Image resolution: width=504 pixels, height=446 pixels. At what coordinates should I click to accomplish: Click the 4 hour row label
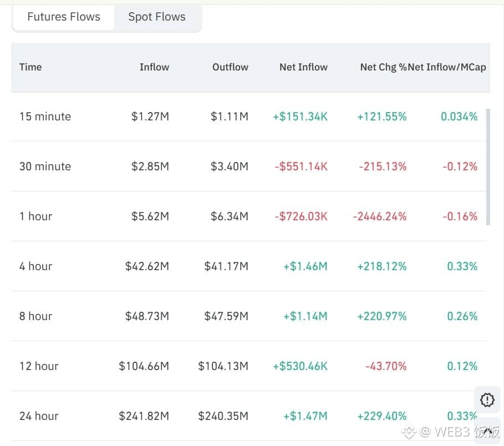(x=35, y=266)
